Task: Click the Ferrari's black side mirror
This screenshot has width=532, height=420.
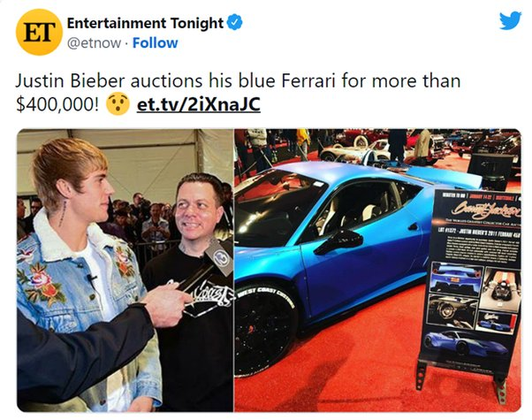Action: (338, 241)
